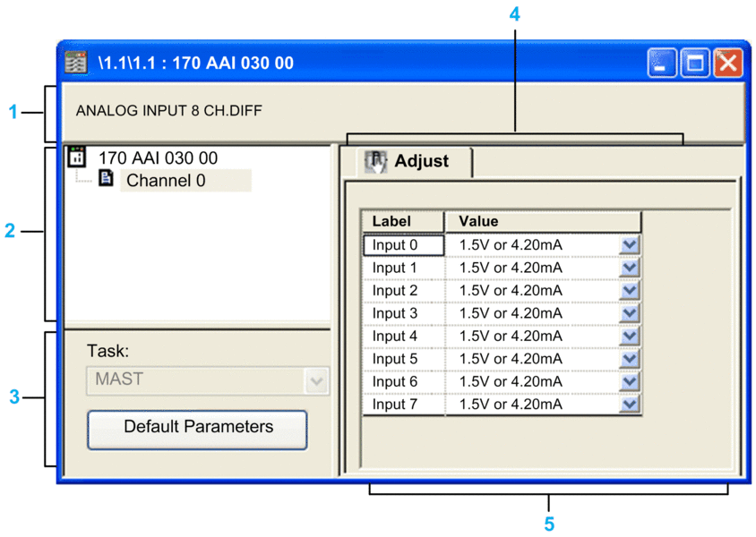756x537 pixels.
Task: Open the Input 6 value dropdown
Action: 629,381
